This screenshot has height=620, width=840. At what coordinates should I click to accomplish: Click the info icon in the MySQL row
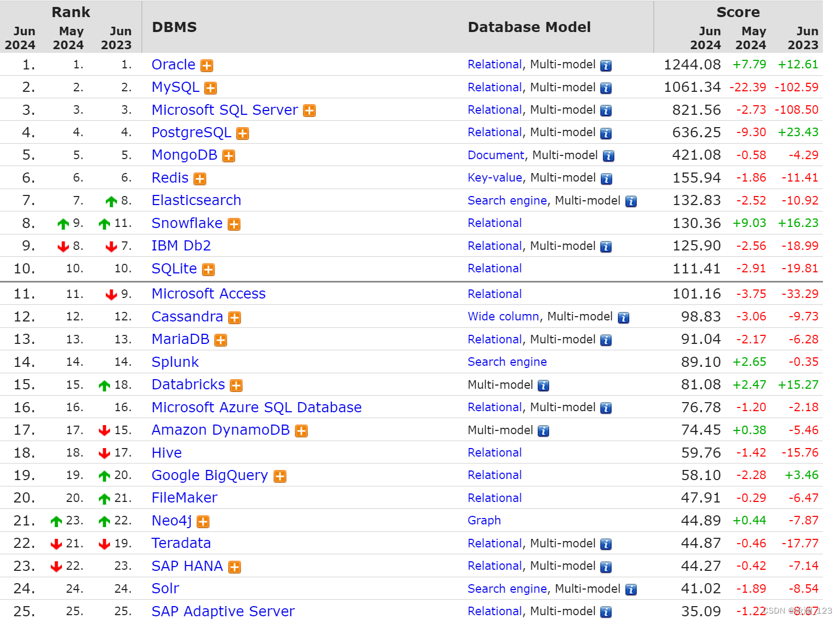tap(606, 88)
